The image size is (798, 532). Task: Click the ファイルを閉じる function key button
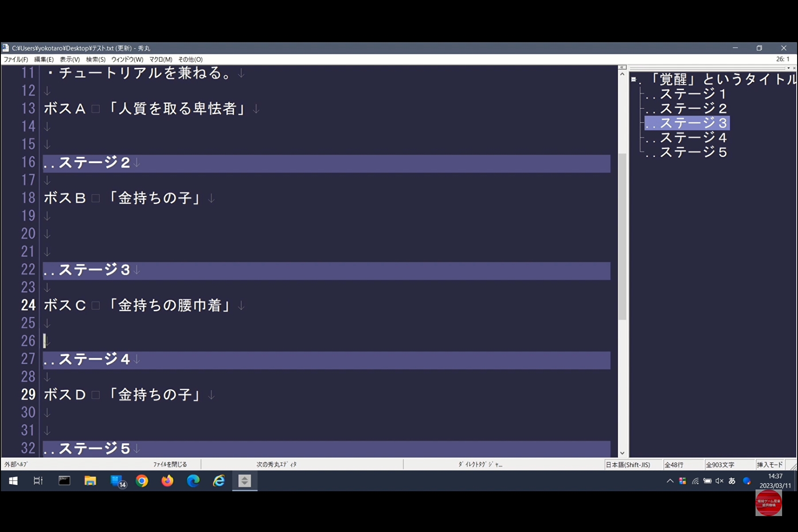[x=170, y=465]
